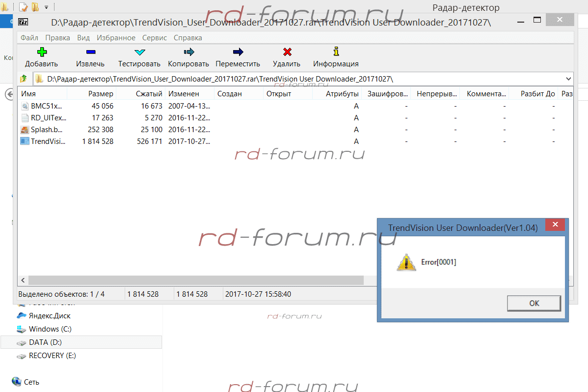Sort by the Разбит До column header
Screen dimensions: 588x392
534,93
